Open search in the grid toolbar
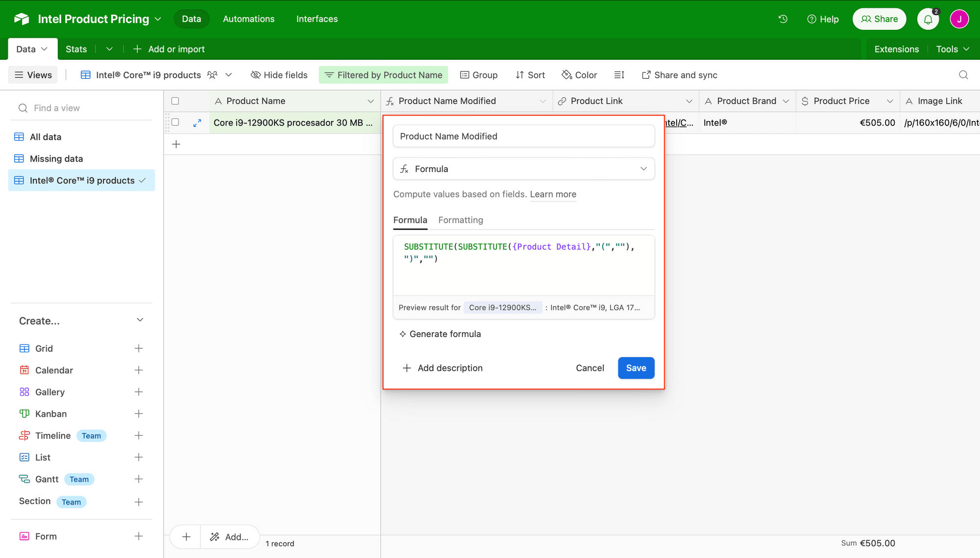Viewport: 980px width, 558px height. click(x=963, y=74)
